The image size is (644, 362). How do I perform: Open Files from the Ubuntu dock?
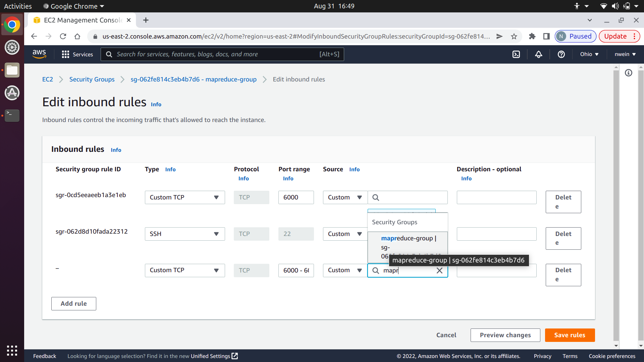12,70
